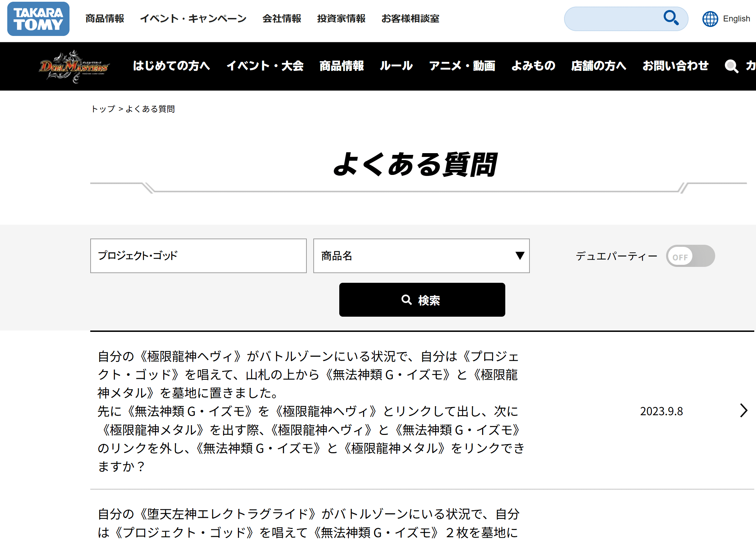Switch the site language to English
The height and width of the screenshot is (540, 756).
pyautogui.click(x=736, y=19)
